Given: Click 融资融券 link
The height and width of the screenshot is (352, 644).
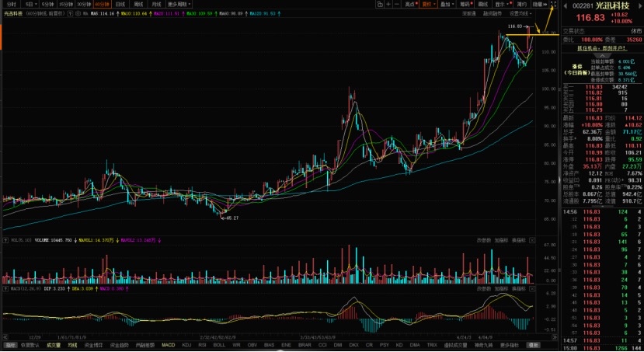Looking at the screenshot, I should click(493, 13).
